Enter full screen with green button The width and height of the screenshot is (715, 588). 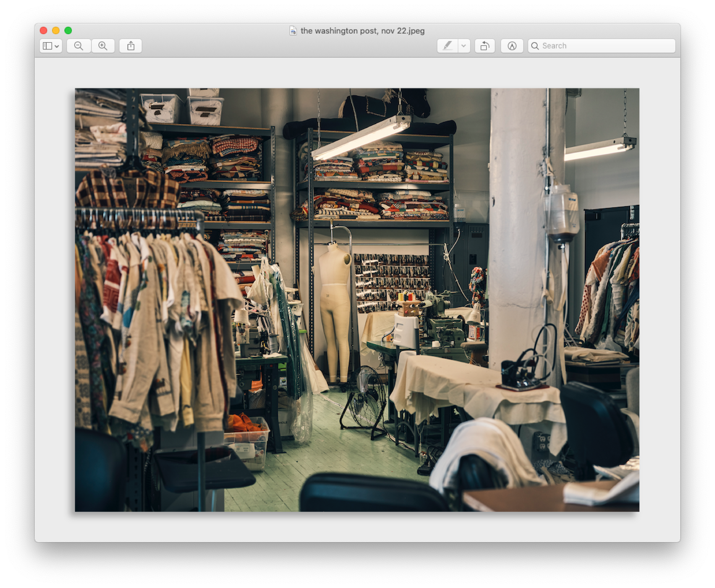point(68,30)
